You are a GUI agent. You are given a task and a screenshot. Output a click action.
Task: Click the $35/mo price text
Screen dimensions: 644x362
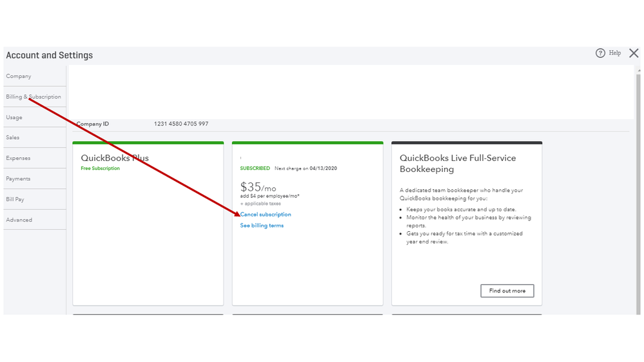click(x=258, y=187)
